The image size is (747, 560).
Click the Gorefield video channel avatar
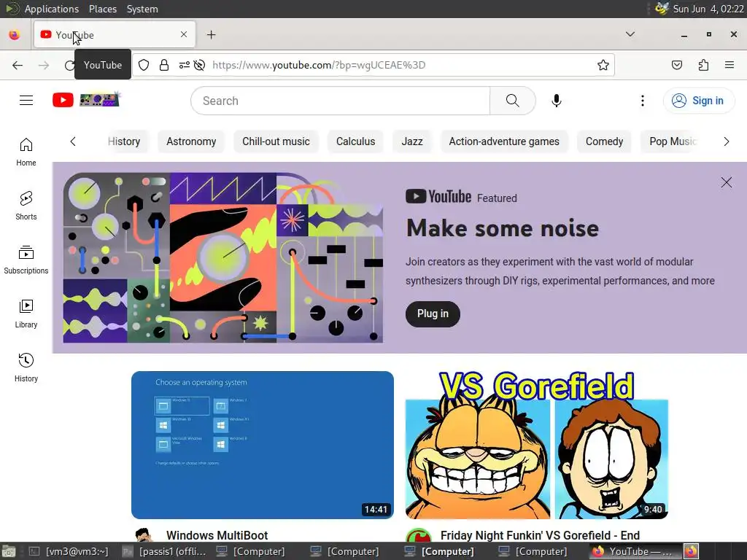tap(418, 536)
